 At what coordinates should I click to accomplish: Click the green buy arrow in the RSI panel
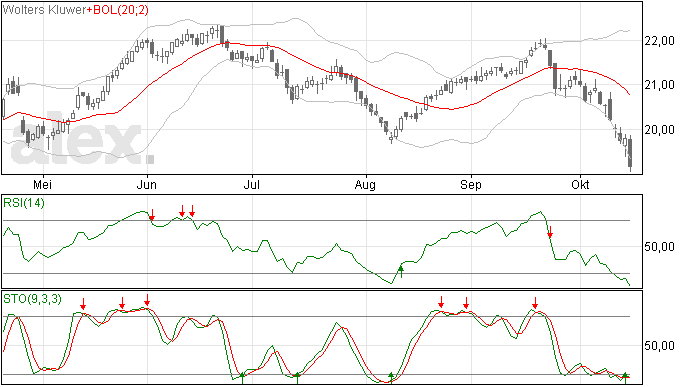(401, 271)
